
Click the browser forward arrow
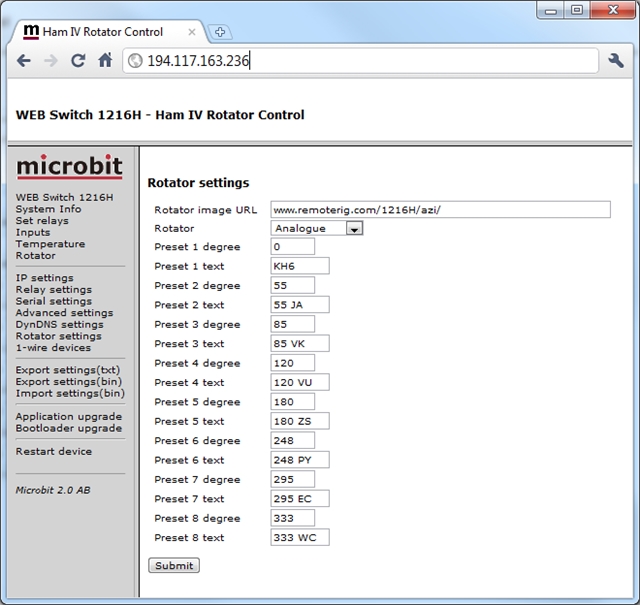[51, 61]
